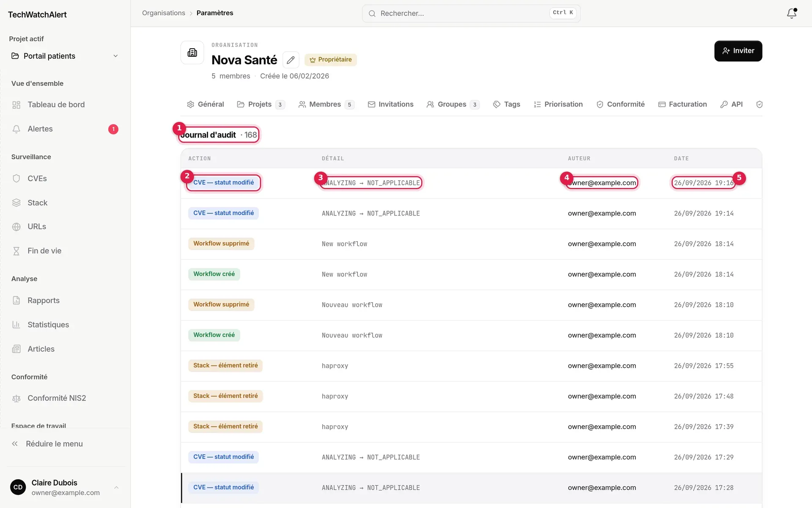Image resolution: width=812 pixels, height=508 pixels.
Task: Open the Conformité tab
Action: 620,105
